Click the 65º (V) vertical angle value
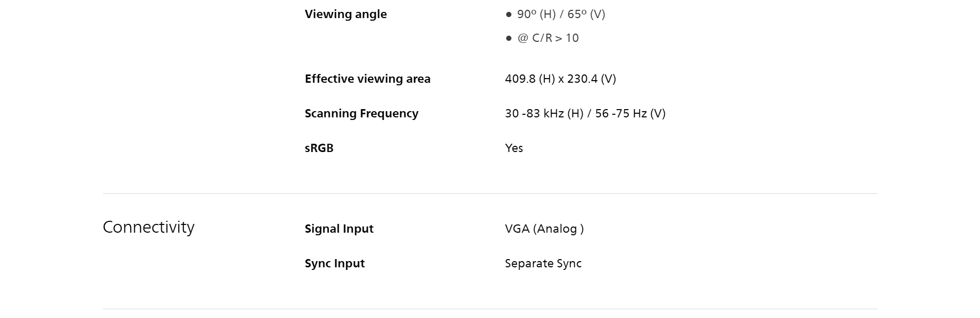This screenshot has width=980, height=318. point(586,14)
